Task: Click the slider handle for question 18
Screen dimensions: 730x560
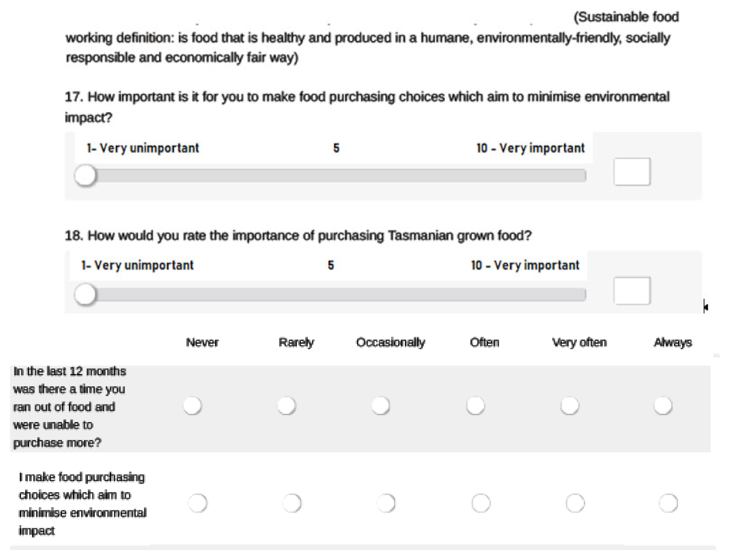Action: tap(85, 295)
